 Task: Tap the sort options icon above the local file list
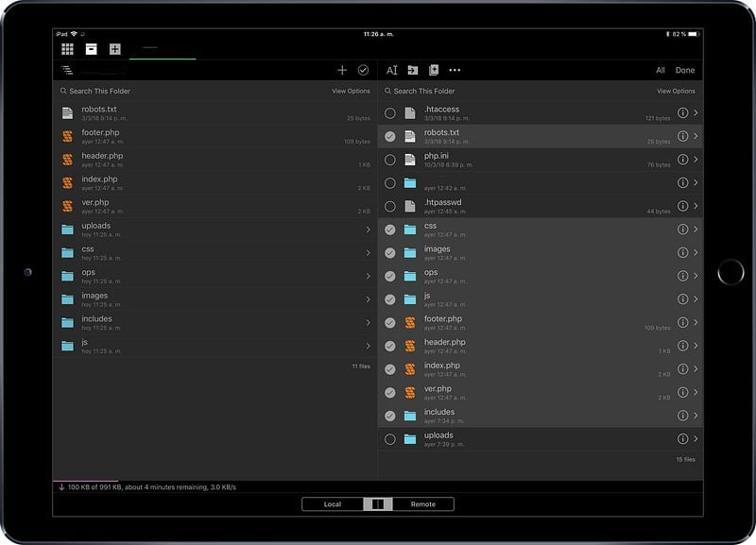64,70
